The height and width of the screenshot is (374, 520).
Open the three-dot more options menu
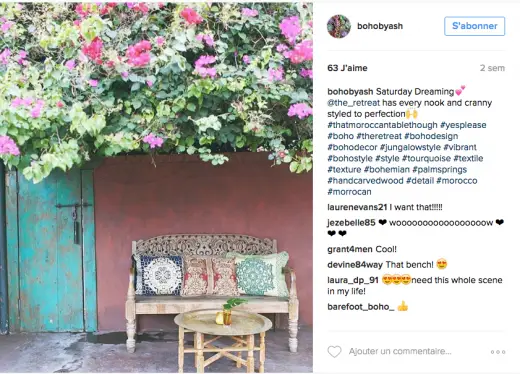(x=498, y=352)
